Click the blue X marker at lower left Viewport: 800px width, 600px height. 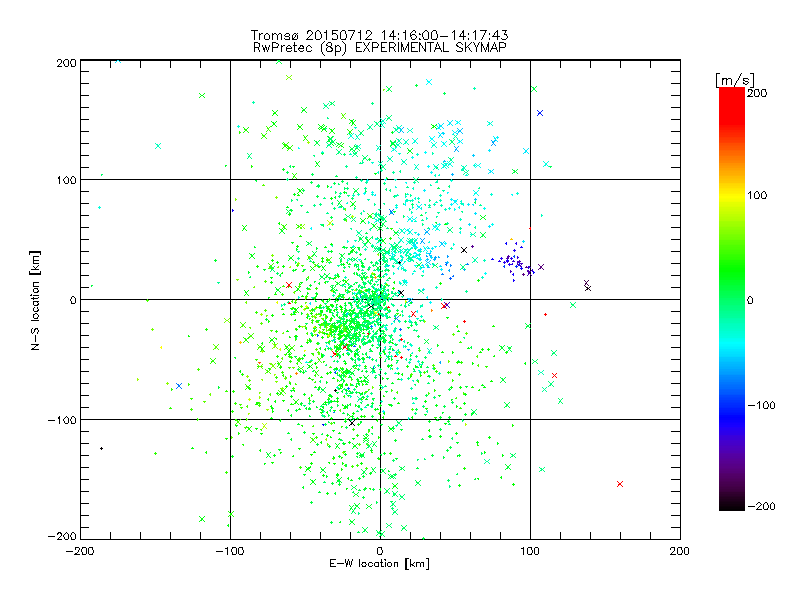[x=179, y=386]
